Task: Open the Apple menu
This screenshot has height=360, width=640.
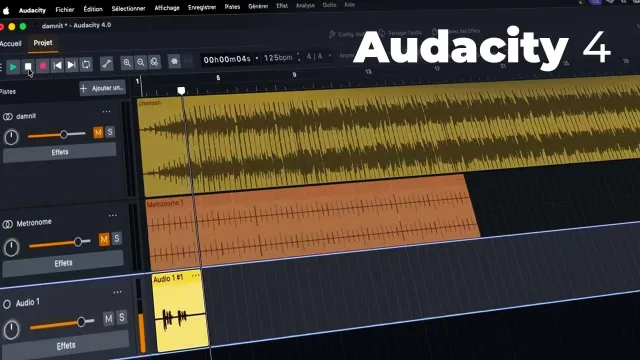Action: [6, 11]
